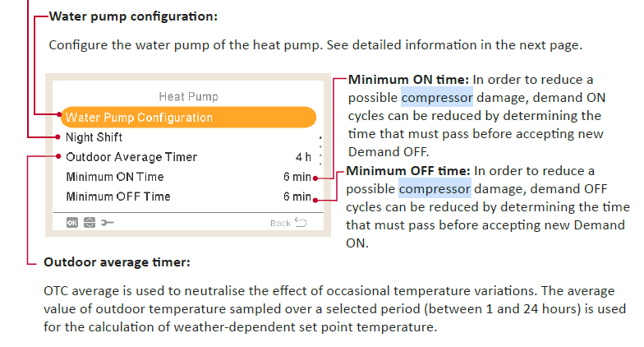Click the up/down navigation arrows icon

pos(89,222)
